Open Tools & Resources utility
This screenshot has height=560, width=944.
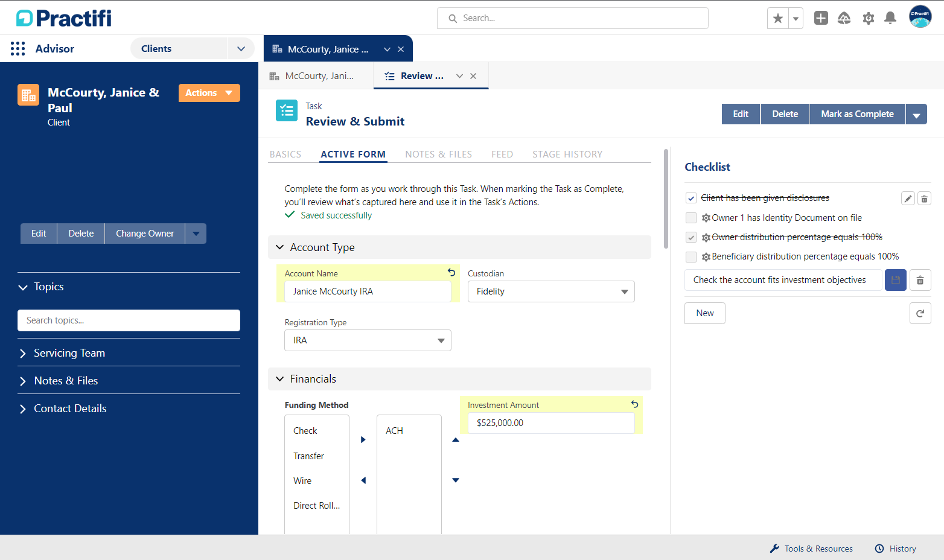coord(811,549)
